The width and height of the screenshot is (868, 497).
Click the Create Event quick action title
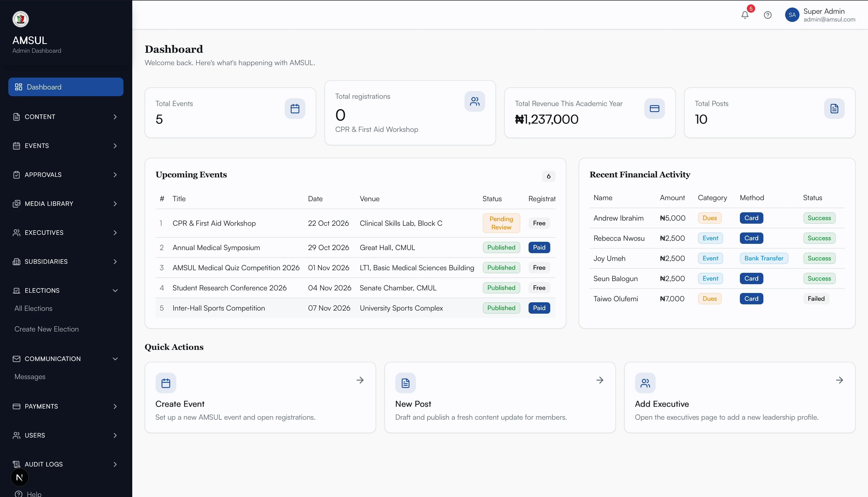click(180, 404)
